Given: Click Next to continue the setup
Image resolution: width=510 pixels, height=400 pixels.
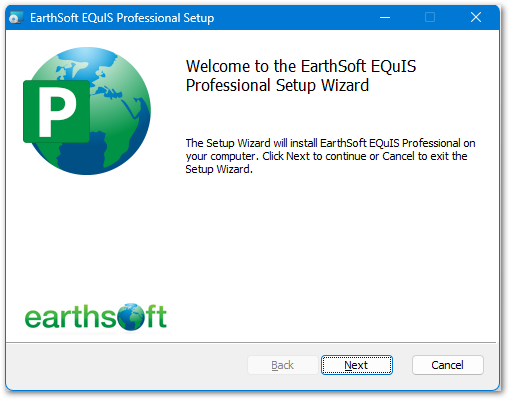Looking at the screenshot, I should pyautogui.click(x=356, y=365).
